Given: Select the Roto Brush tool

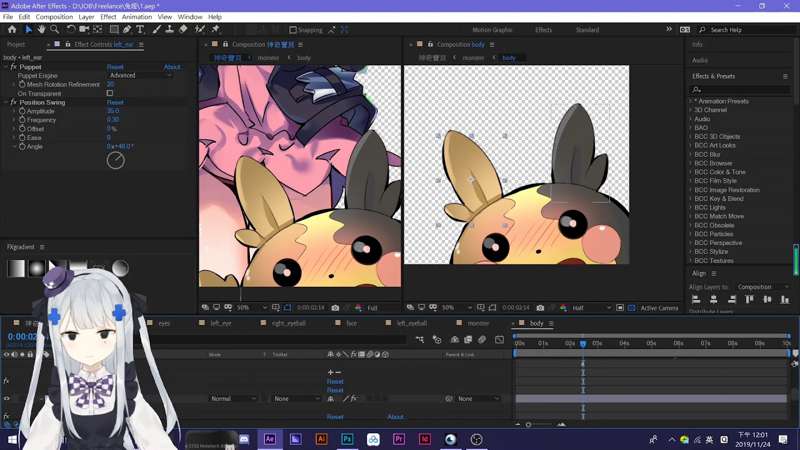Looking at the screenshot, I should pos(199,30).
